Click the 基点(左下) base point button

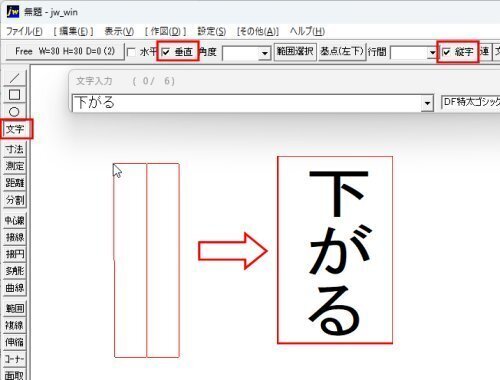click(x=342, y=52)
